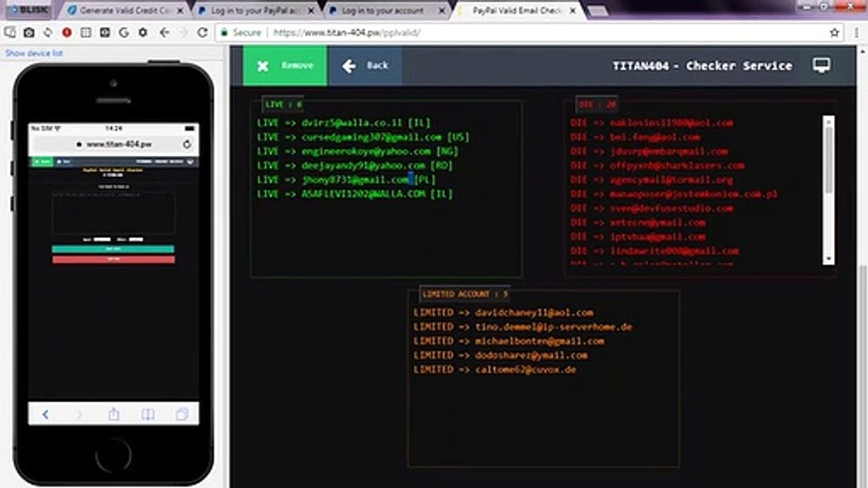Viewport: 868px width, 488px height.
Task: Click the Blisk logo tab
Action: (x=27, y=10)
